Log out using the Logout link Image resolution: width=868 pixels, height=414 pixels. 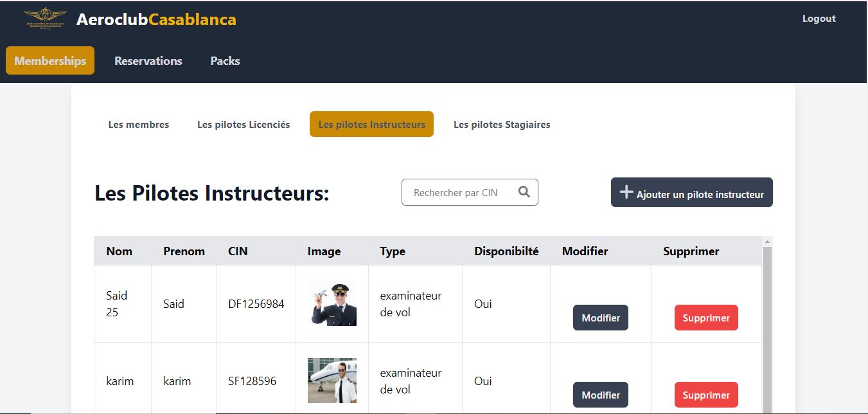(819, 19)
